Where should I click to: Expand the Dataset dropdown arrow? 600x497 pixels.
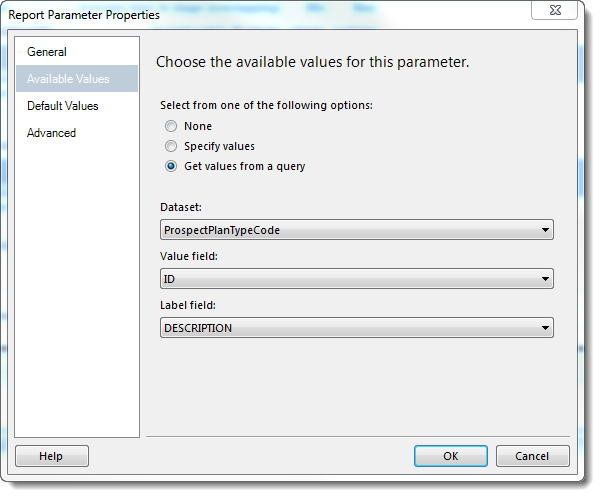coord(545,230)
